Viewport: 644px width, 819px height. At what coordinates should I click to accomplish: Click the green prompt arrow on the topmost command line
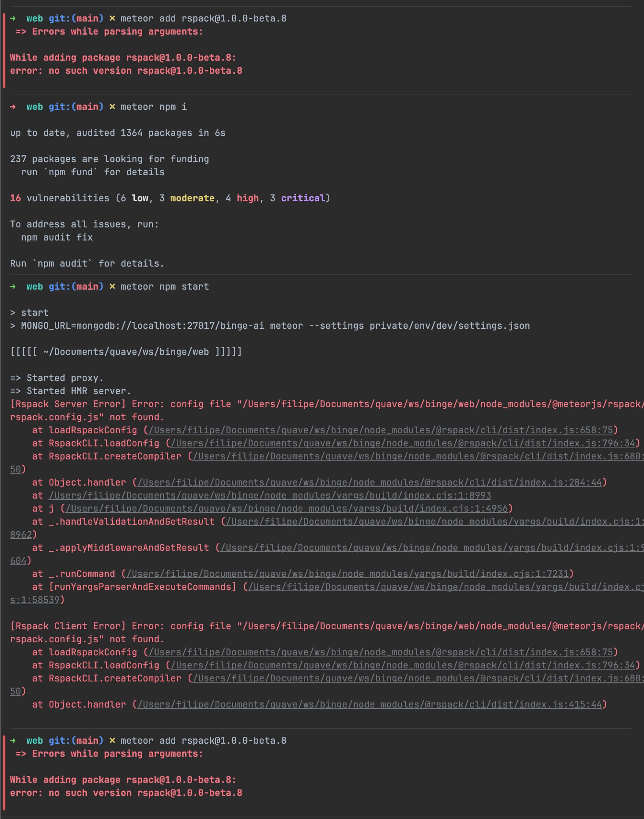13,18
